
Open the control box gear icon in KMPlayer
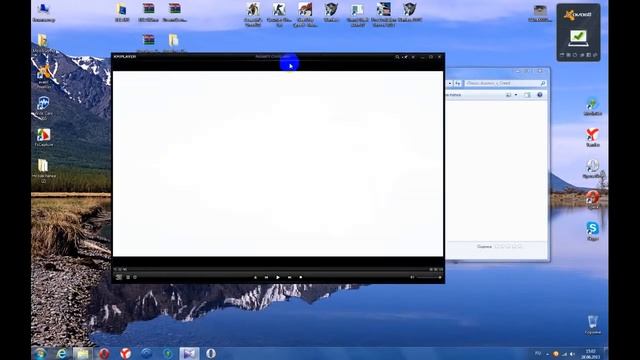click(x=135, y=277)
